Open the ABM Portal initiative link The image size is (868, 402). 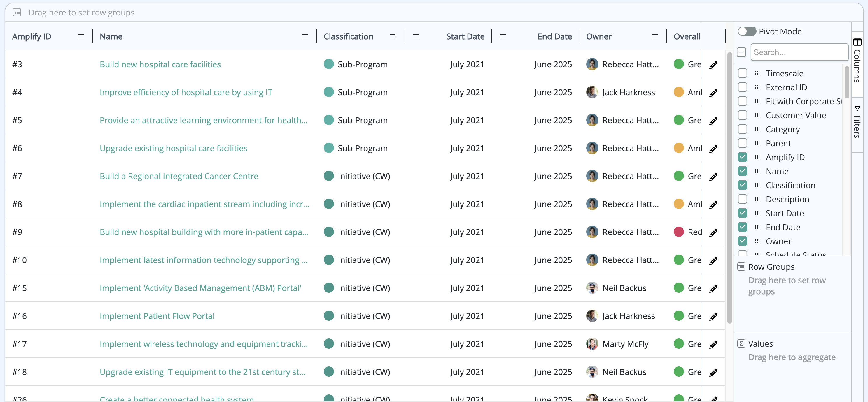(x=200, y=288)
